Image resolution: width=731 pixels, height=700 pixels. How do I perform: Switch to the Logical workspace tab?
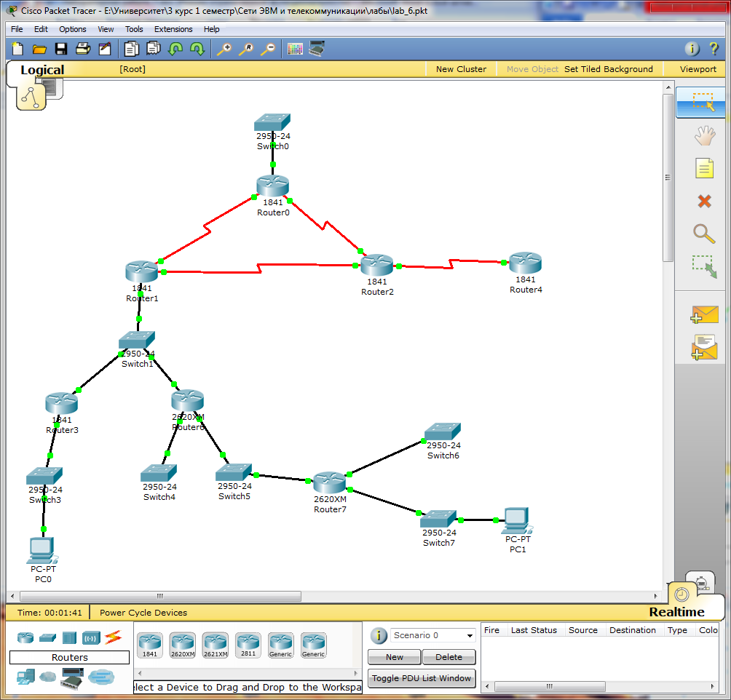click(42, 70)
